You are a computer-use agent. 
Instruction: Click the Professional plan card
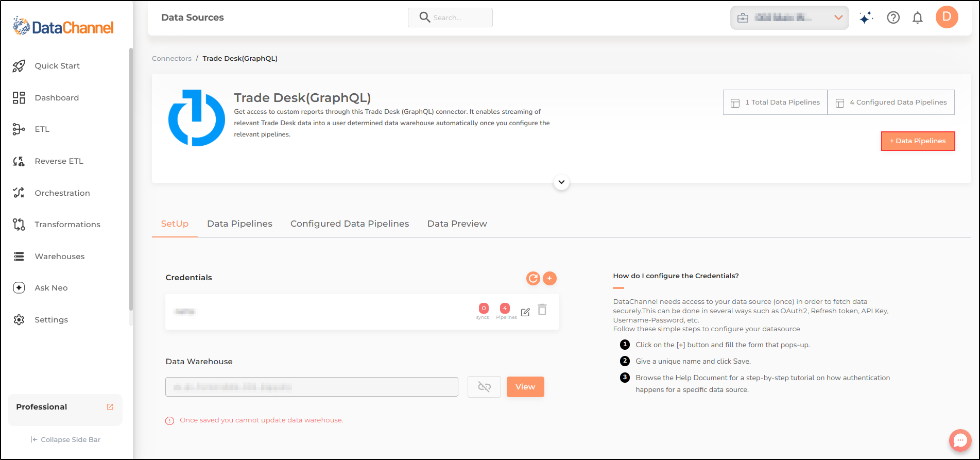click(x=65, y=410)
